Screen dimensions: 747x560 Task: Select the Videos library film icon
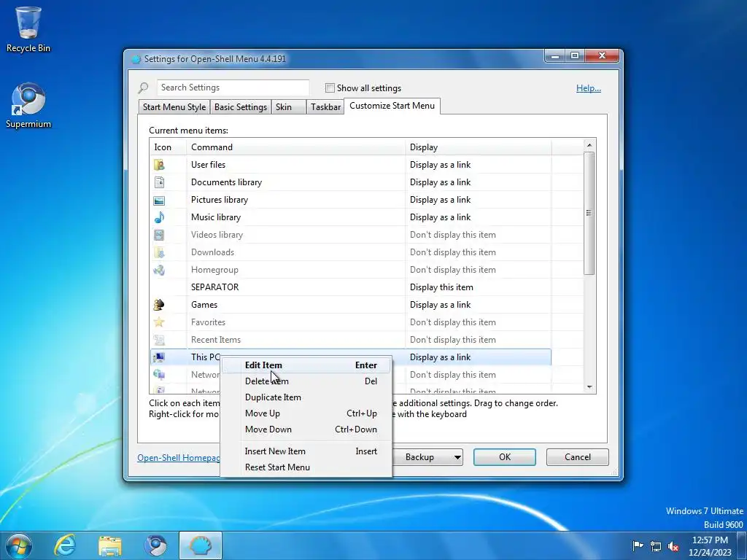tap(159, 235)
